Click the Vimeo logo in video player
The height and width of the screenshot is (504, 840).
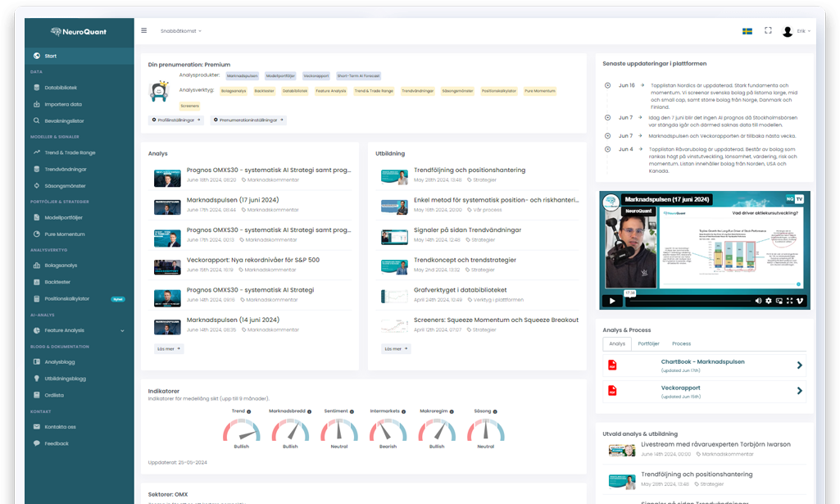(801, 301)
